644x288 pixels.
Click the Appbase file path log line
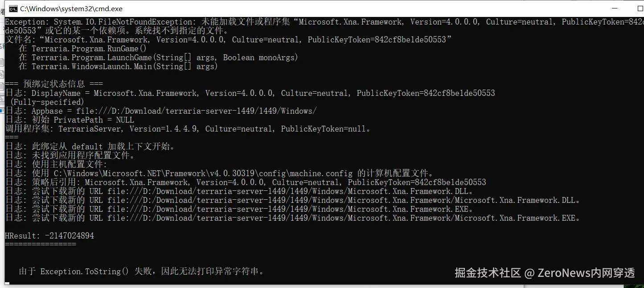click(x=161, y=111)
